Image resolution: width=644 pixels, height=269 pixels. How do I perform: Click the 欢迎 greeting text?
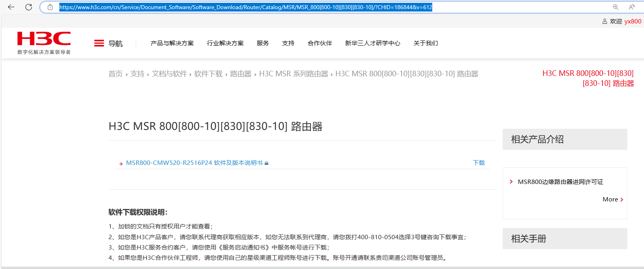[616, 21]
